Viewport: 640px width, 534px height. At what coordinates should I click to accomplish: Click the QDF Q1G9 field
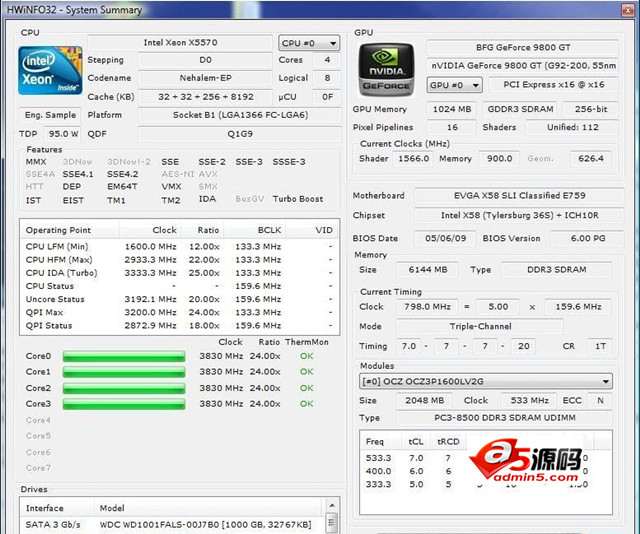(240, 134)
